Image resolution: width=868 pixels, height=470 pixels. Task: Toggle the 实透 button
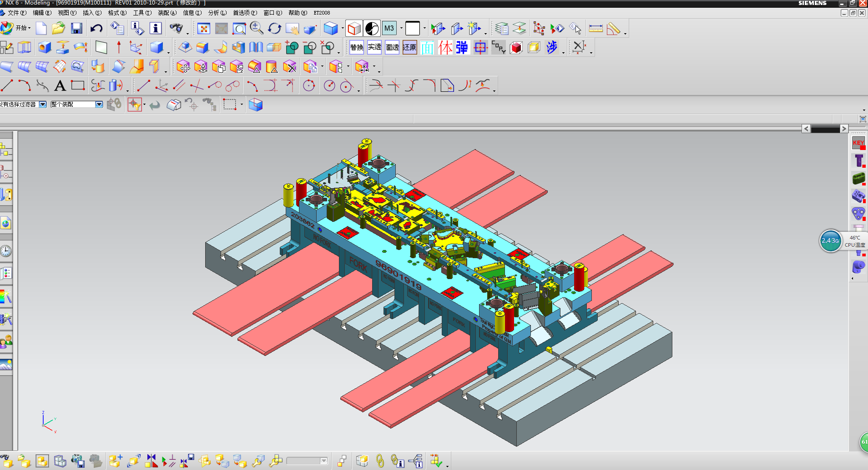point(374,47)
